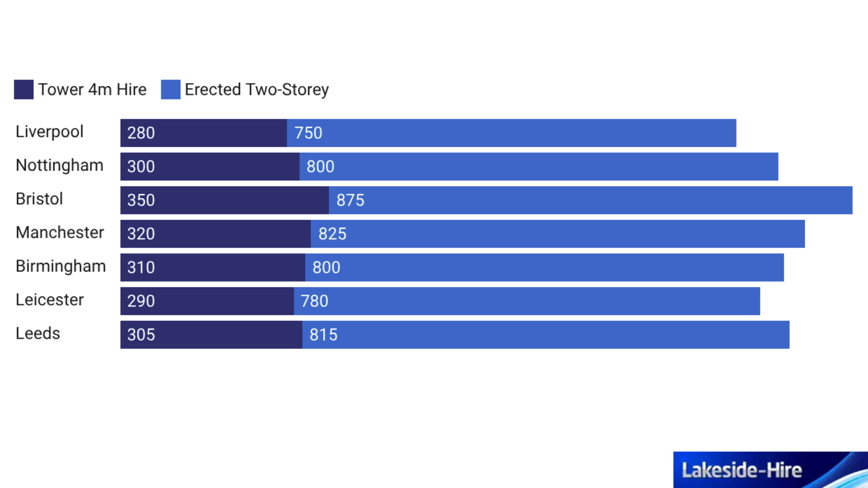Image resolution: width=868 pixels, height=488 pixels.
Task: Select Bristol's 350 tower hire bar
Action: pyautogui.click(x=224, y=200)
